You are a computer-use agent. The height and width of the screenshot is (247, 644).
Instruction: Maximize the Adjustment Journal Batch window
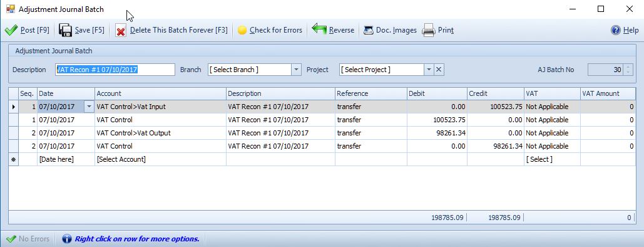600,9
